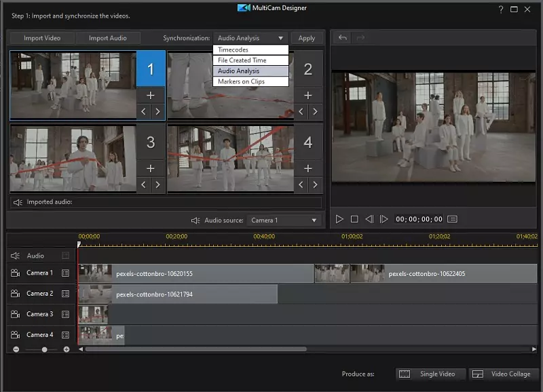Open the Audio source dropdown
This screenshot has height=392, width=543.
(284, 219)
